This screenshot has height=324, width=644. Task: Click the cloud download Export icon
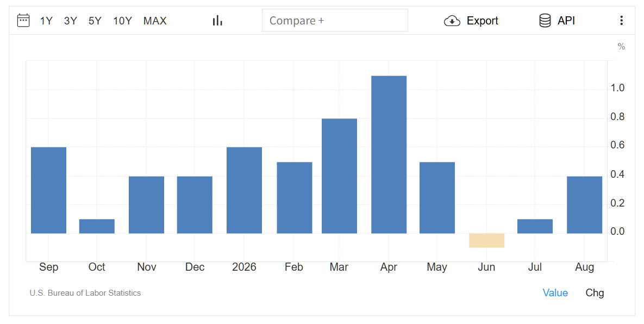coord(452,21)
